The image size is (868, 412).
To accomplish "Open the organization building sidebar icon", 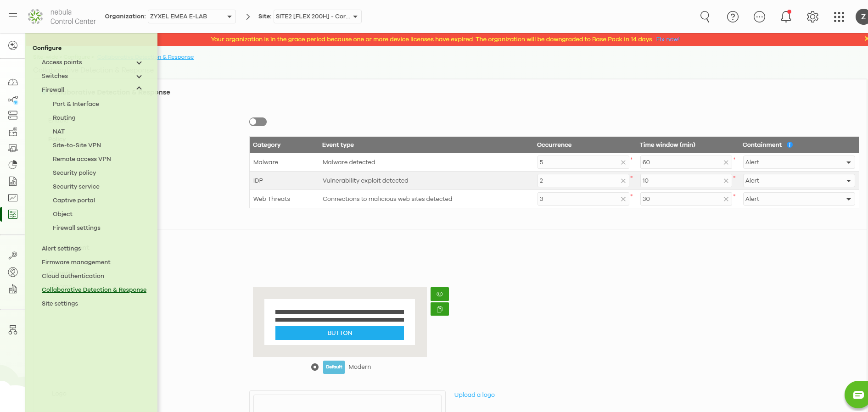I will click(x=13, y=289).
